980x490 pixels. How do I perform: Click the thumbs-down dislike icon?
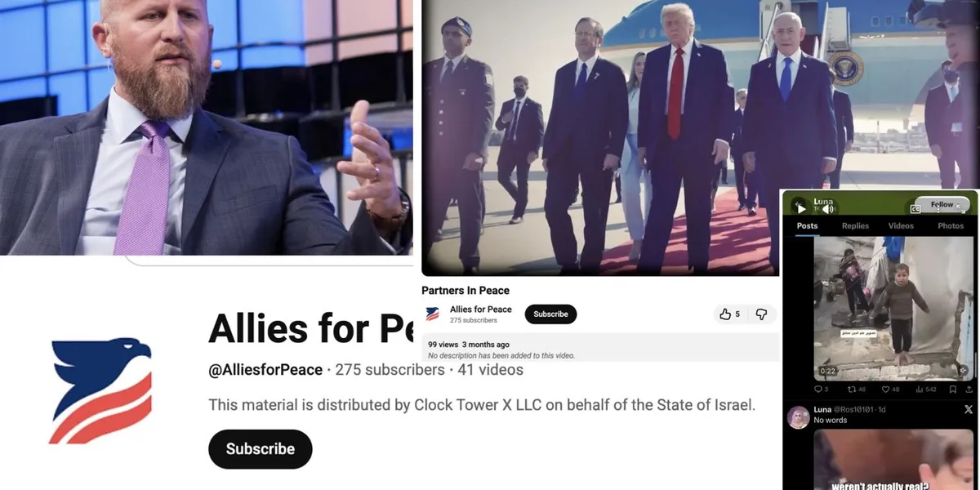pyautogui.click(x=760, y=314)
